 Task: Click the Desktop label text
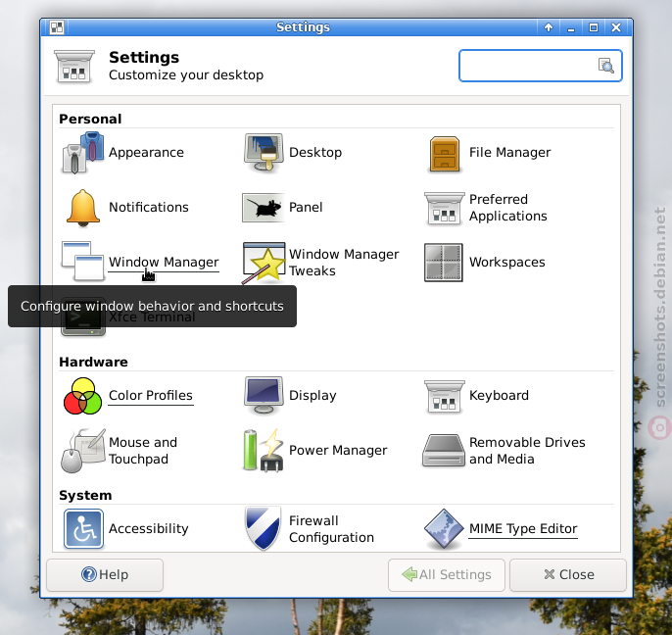point(315,153)
